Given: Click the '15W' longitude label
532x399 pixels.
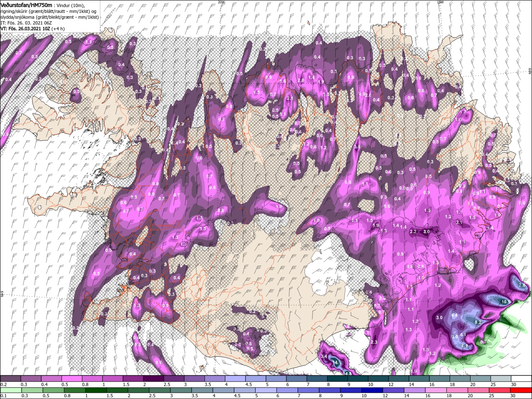Looking at the screenshot, I should point(441,2).
